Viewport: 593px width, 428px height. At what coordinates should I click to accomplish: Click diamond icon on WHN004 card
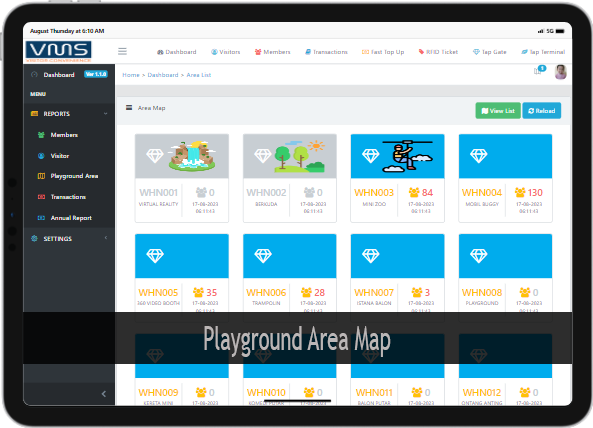pos(478,156)
